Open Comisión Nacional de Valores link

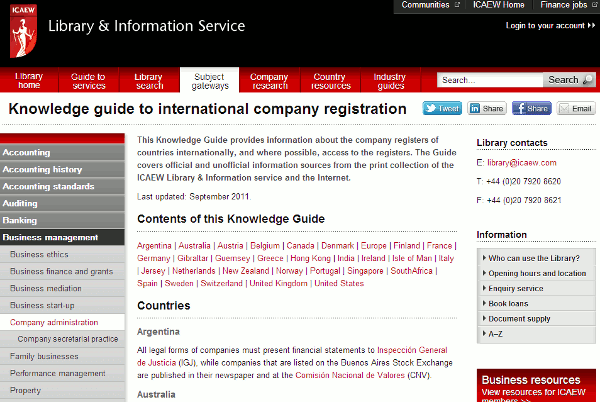point(350,375)
